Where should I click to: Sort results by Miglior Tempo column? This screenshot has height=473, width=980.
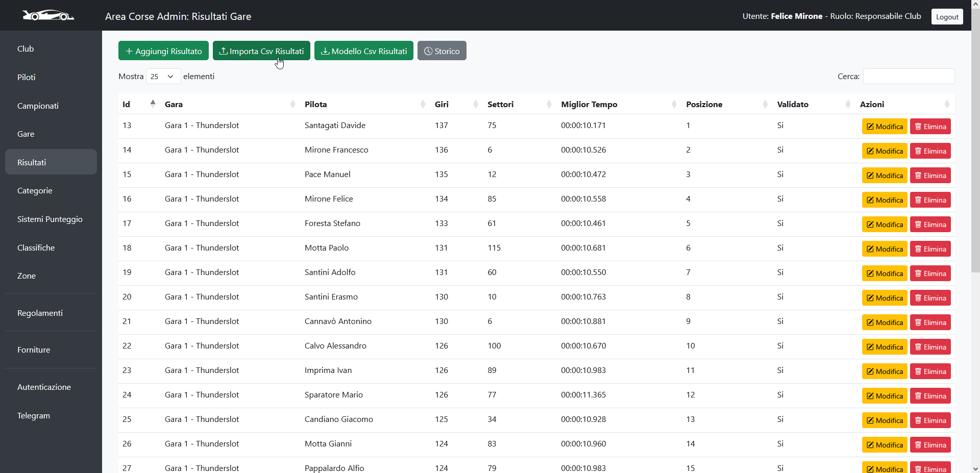click(589, 104)
